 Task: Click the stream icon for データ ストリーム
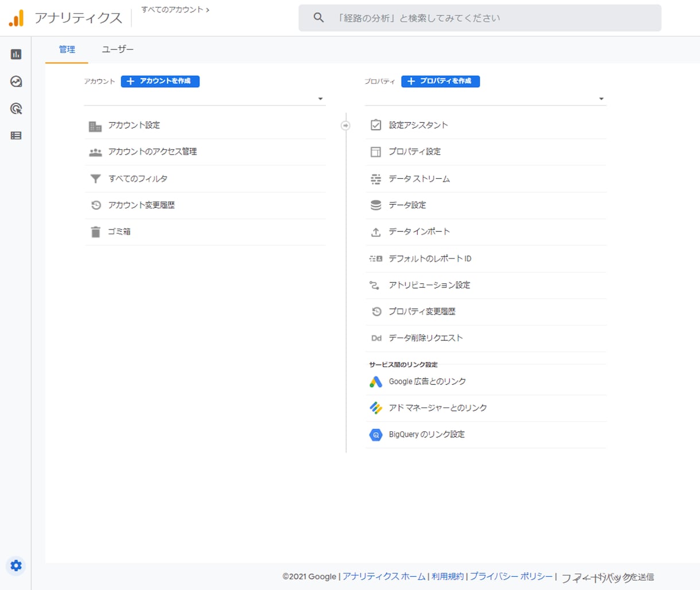(x=376, y=179)
